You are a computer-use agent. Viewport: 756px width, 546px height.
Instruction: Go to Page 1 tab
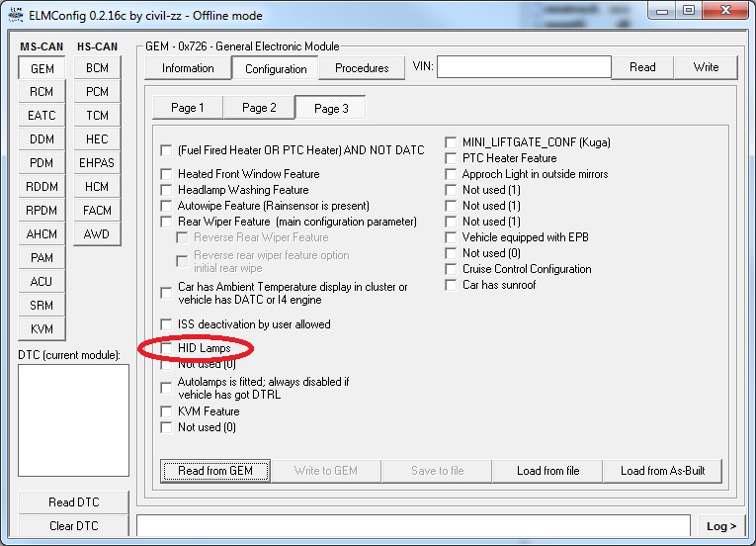coord(188,108)
